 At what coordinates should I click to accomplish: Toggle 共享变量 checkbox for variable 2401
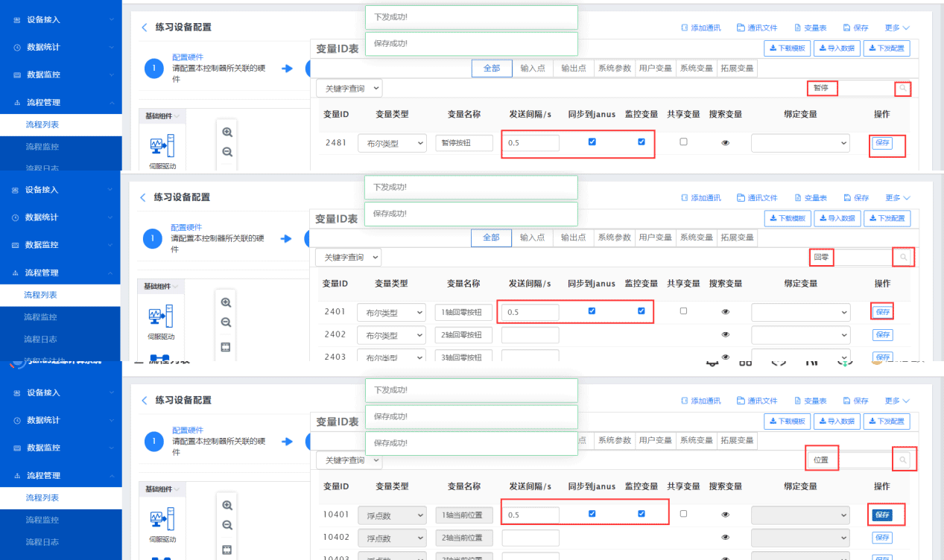[x=683, y=311]
